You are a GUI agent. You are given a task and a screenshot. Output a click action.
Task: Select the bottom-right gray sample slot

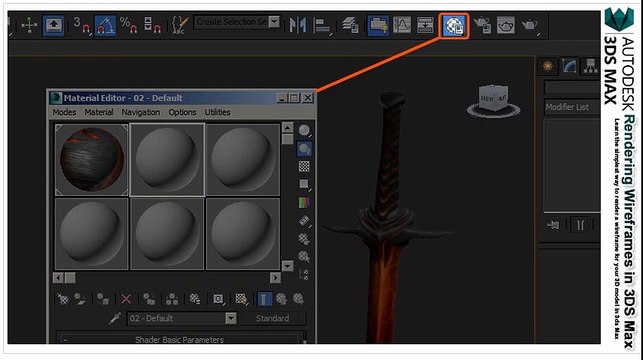point(243,234)
